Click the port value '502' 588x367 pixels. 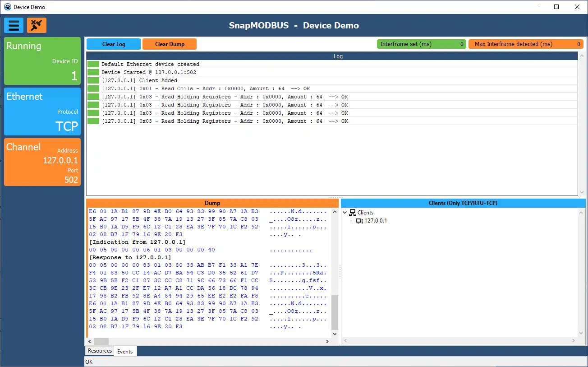tap(71, 179)
